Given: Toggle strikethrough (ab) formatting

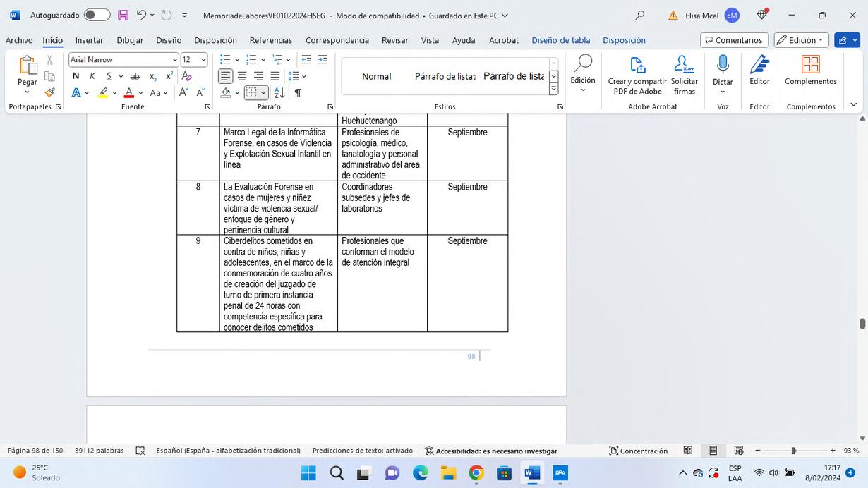Looking at the screenshot, I should coord(135,76).
